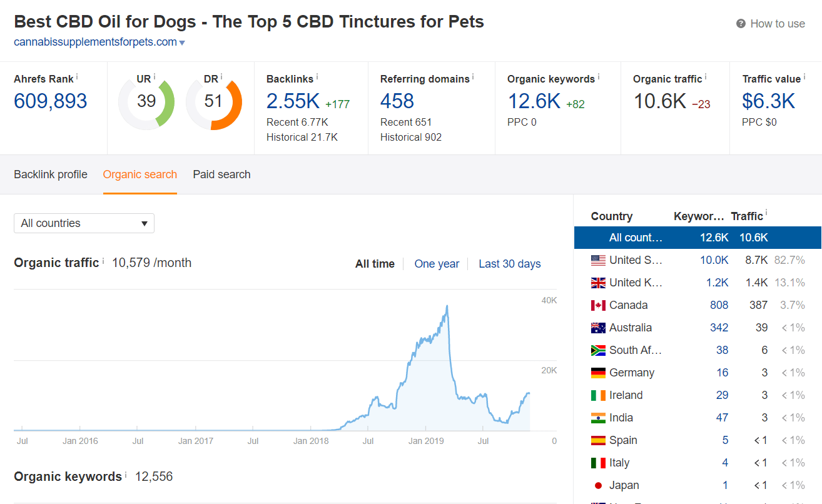Click the peak of the organic traffic chart
The width and height of the screenshot is (822, 504).
(x=447, y=306)
